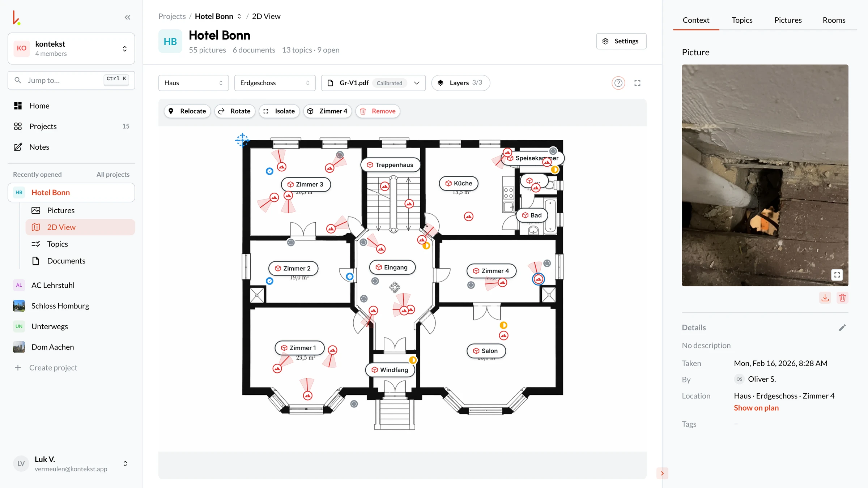Click the bottom picture marker in Zimmer 1

point(308,395)
